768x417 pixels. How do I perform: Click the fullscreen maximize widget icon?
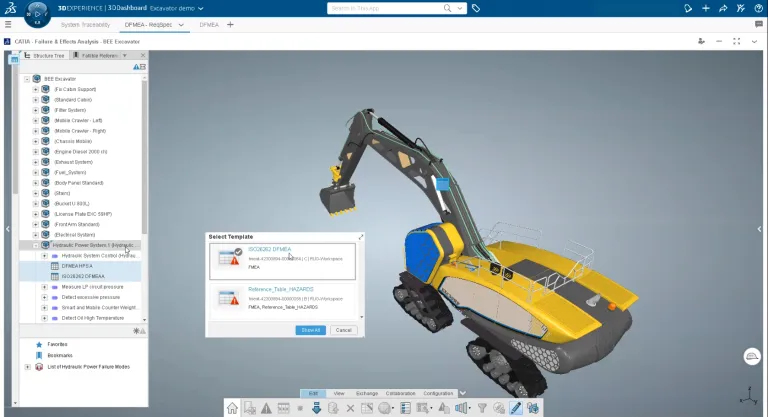(736, 42)
